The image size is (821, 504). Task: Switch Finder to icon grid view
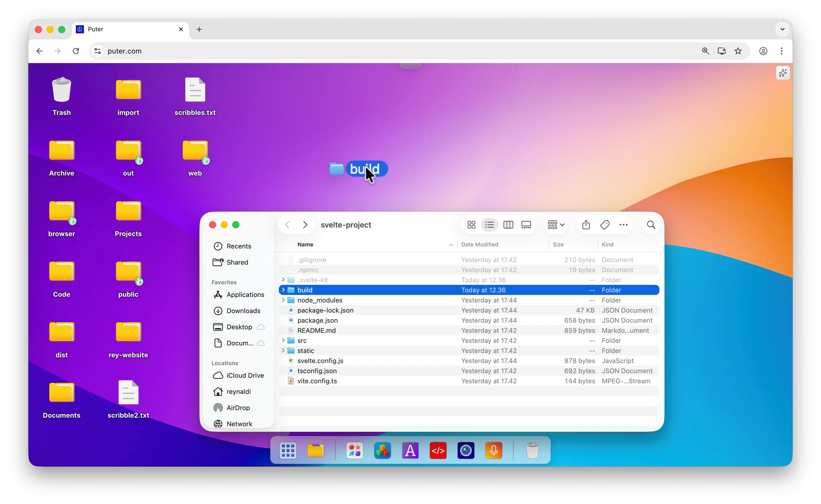click(x=471, y=225)
